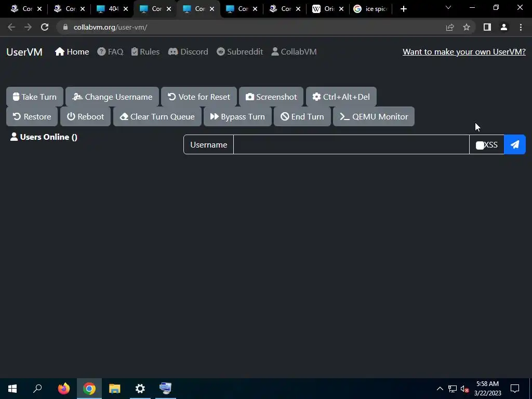Image resolution: width=532 pixels, height=399 pixels.
Task: Open File Explorer from taskbar
Action: click(115, 389)
